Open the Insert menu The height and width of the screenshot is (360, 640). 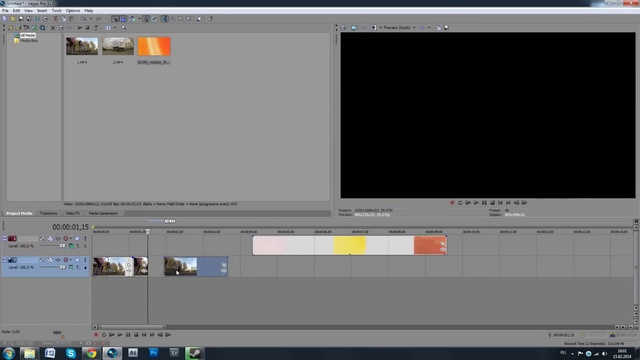tap(42, 11)
